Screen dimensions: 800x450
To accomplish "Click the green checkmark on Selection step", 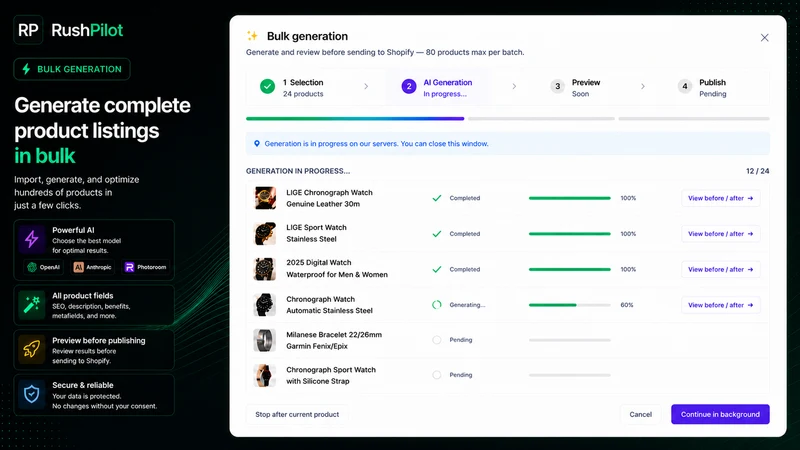I will [x=267, y=87].
